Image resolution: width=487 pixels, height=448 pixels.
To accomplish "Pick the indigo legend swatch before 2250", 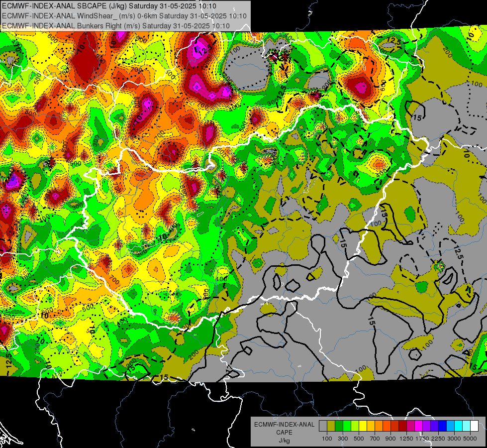I will [x=434, y=426].
